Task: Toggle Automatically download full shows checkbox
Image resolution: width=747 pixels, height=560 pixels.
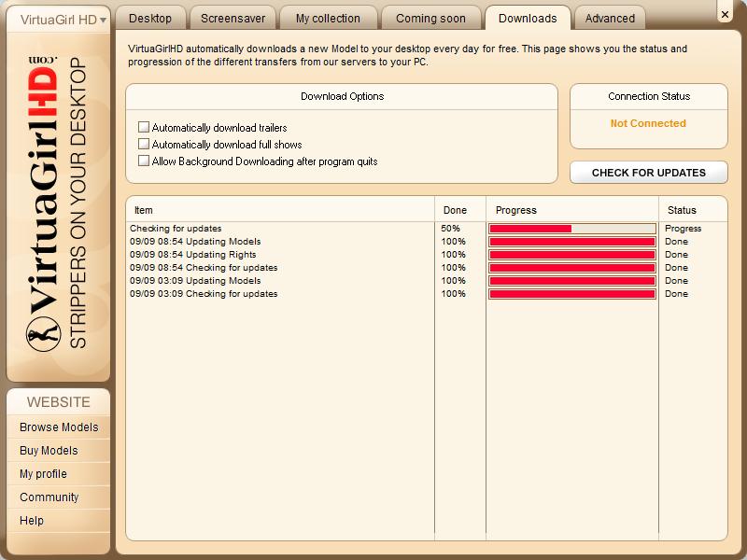Action: coord(144,144)
